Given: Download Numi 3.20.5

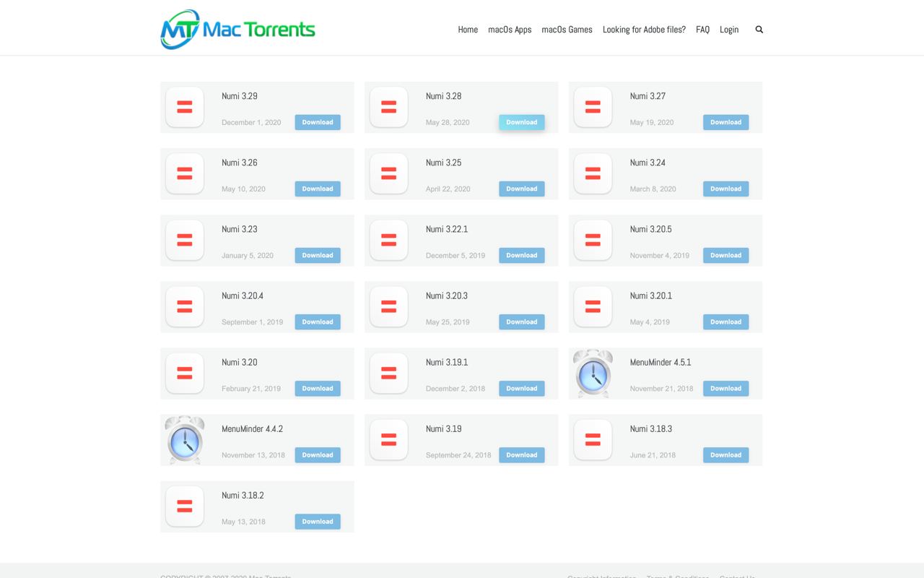Looking at the screenshot, I should point(726,255).
